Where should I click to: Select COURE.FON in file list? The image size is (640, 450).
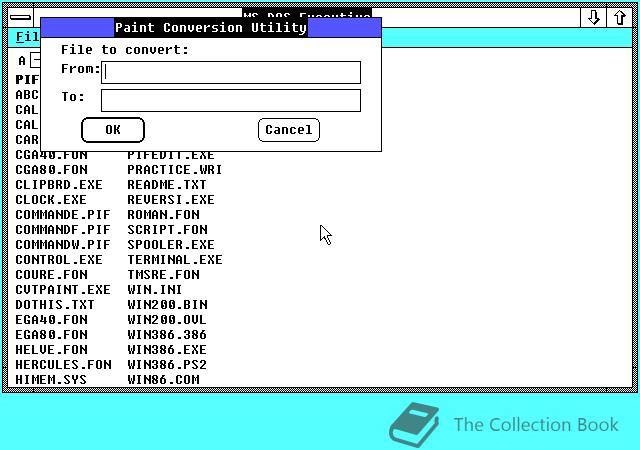51,275
